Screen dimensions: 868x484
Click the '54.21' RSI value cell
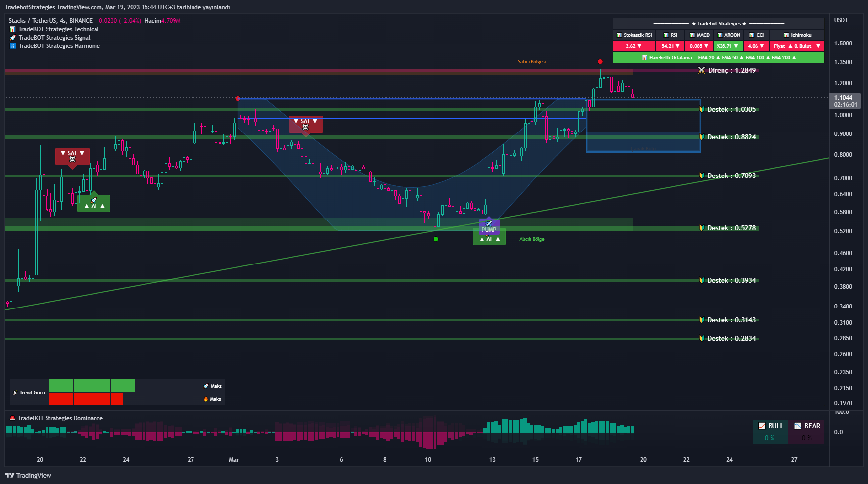click(x=671, y=46)
